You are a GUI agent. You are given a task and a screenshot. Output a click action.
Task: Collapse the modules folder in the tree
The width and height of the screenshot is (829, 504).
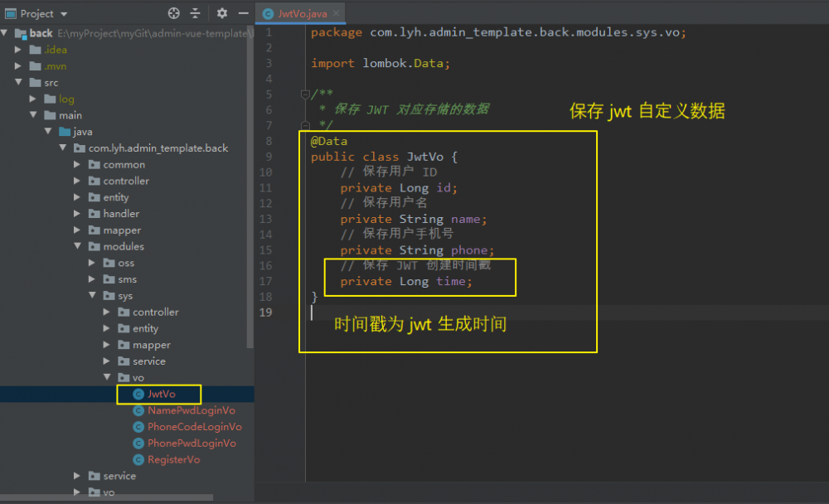[75, 246]
